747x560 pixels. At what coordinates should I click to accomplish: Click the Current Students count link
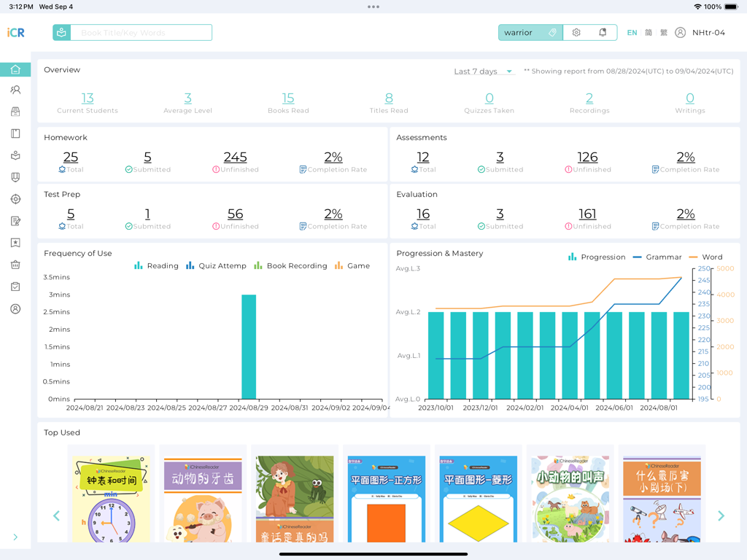(86, 98)
